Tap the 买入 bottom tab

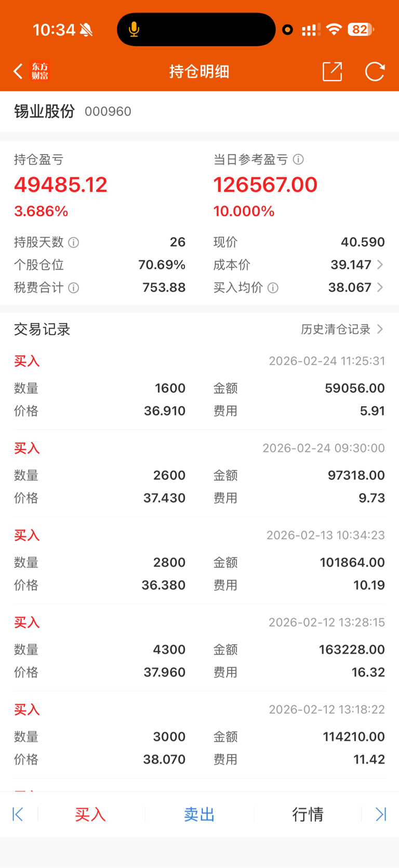(90, 814)
